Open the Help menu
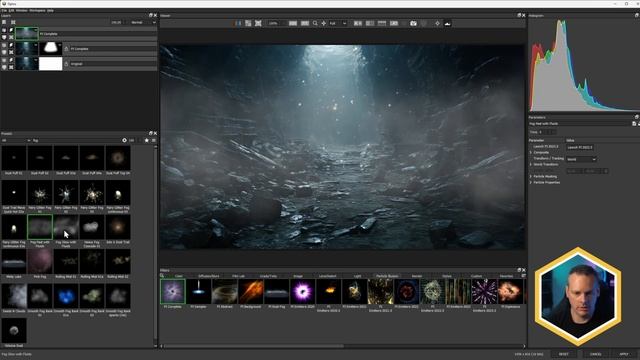Image resolution: width=640 pixels, height=360 pixels. (x=50, y=10)
